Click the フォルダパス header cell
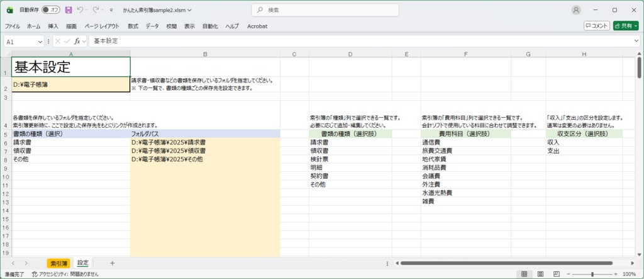The height and width of the screenshot is (279, 644). (205, 134)
